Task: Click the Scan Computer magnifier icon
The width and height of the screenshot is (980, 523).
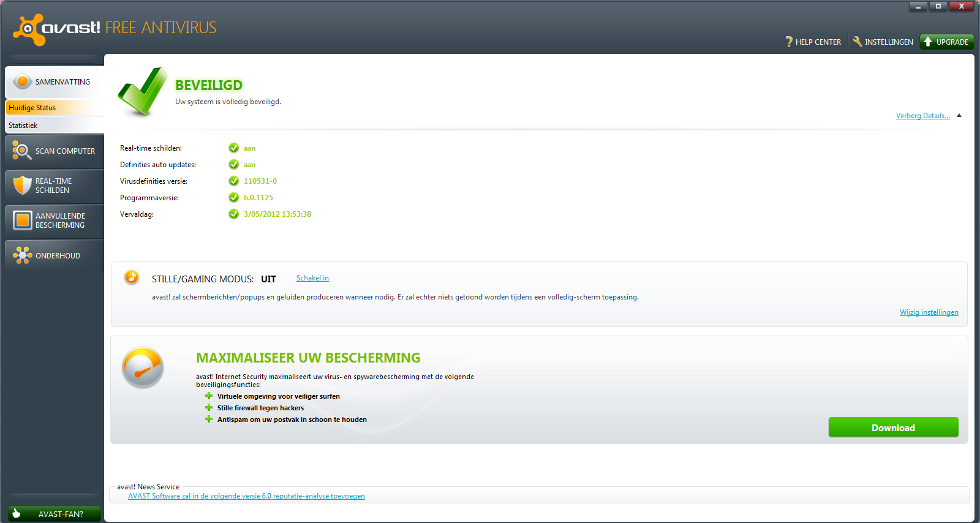Action: pos(22,151)
